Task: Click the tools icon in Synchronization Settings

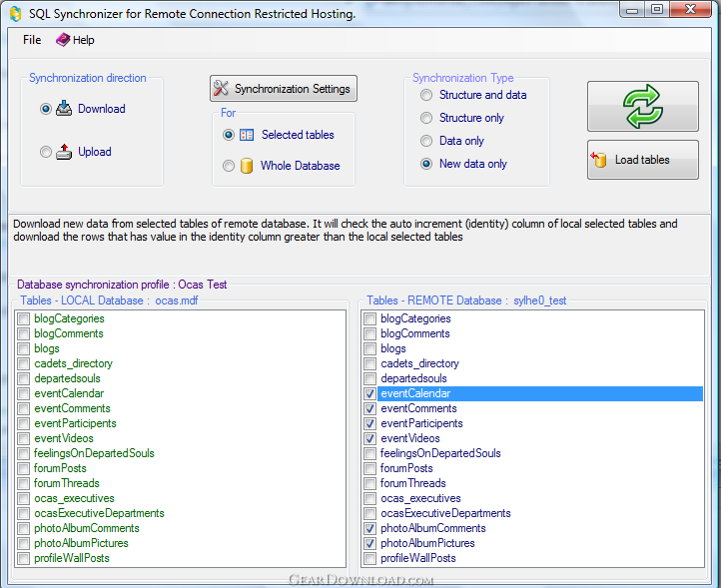Action: click(221, 88)
